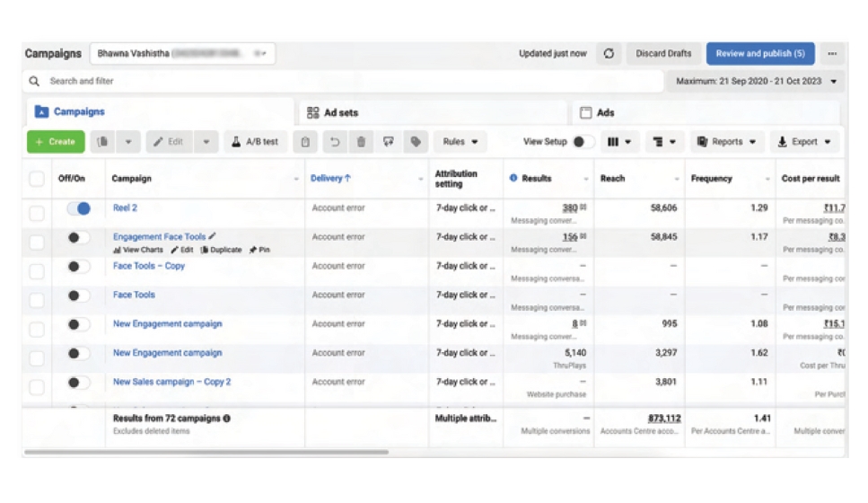Click the trash delete icon in toolbar
The width and height of the screenshot is (868, 503).
[x=361, y=142]
